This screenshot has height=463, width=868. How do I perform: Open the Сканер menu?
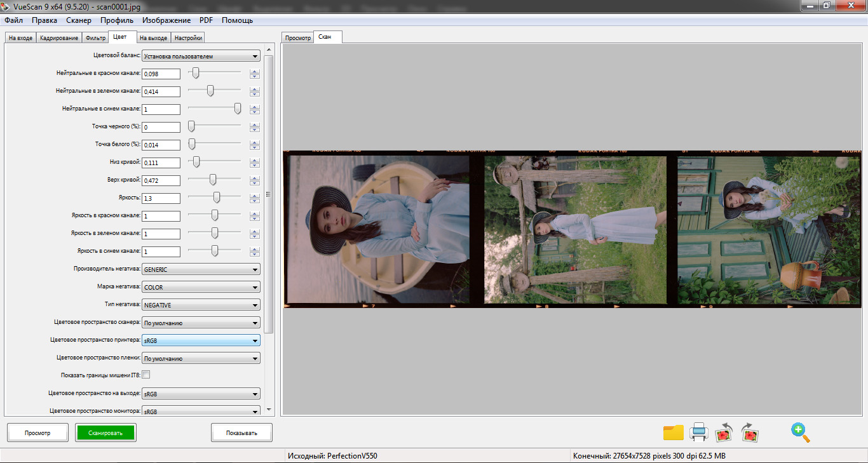tap(79, 20)
